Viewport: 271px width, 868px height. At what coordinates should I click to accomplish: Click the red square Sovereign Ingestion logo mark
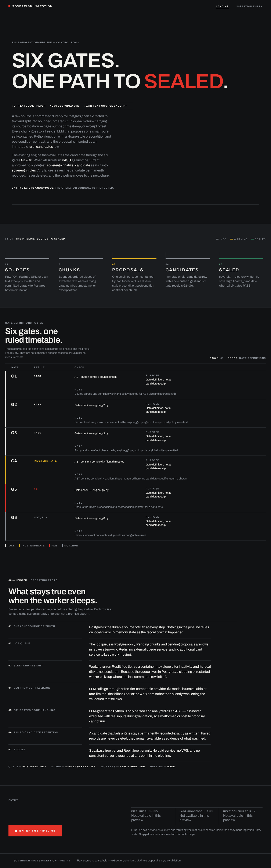[10, 6]
